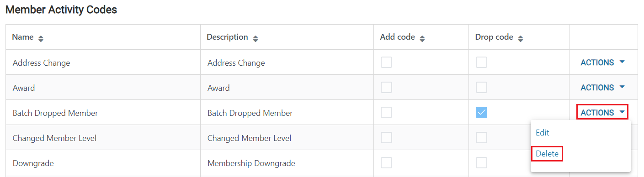Check Drop code for Award row
644x177 pixels.
point(481,88)
